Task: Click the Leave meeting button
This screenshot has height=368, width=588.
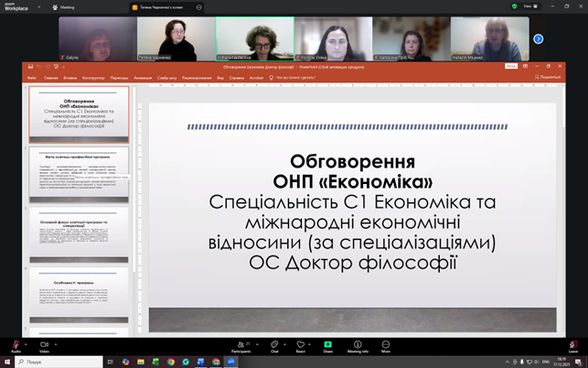Action: pos(573,345)
